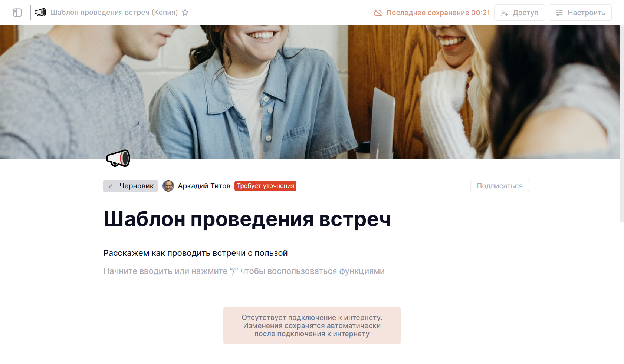This screenshot has height=364, width=624.
Task: Subscribe with the Подписаться button
Action: coord(500,186)
